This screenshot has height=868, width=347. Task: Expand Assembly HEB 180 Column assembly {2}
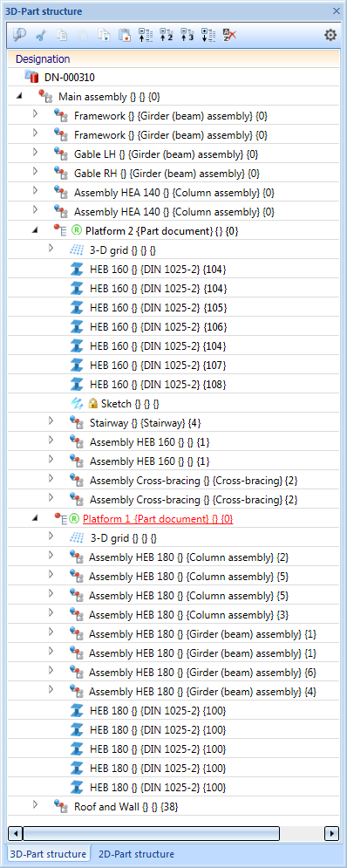51,555
